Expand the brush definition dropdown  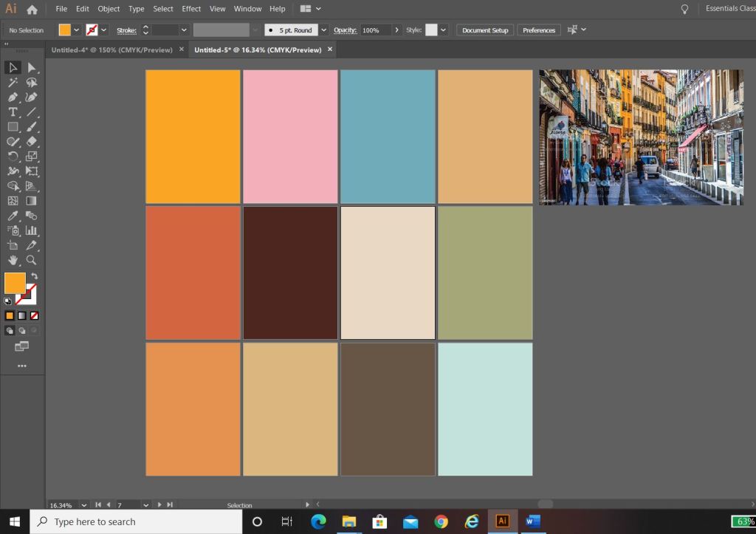(x=323, y=30)
